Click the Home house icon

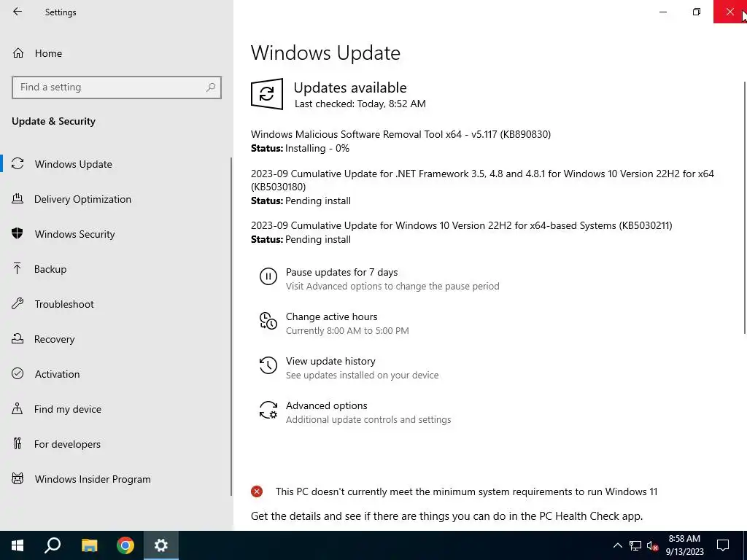[18, 53]
